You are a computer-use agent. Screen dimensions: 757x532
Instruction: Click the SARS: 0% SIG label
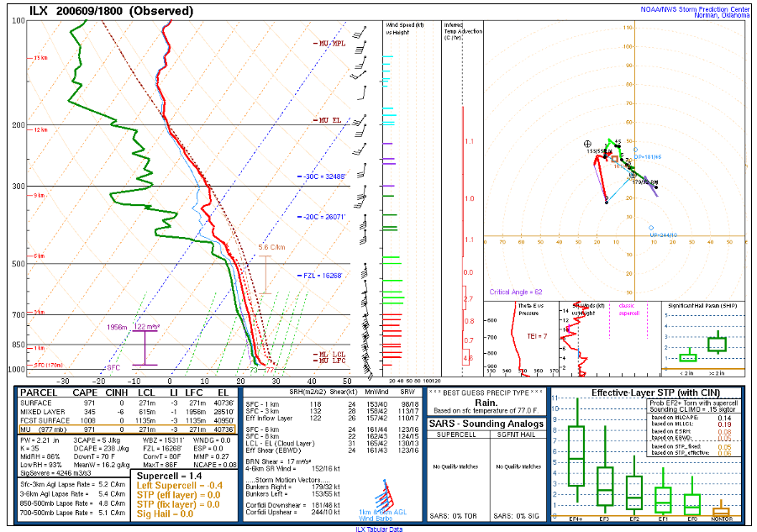click(516, 516)
